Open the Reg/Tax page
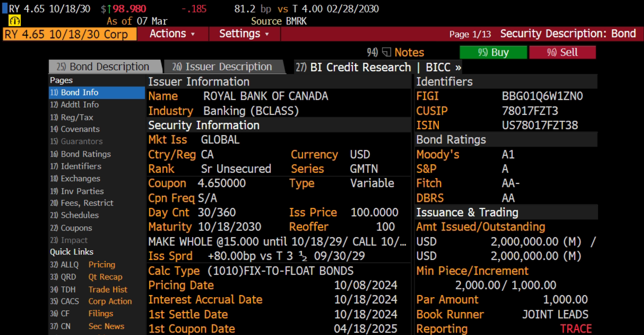Image resolution: width=644 pixels, height=335 pixels. coord(72,117)
